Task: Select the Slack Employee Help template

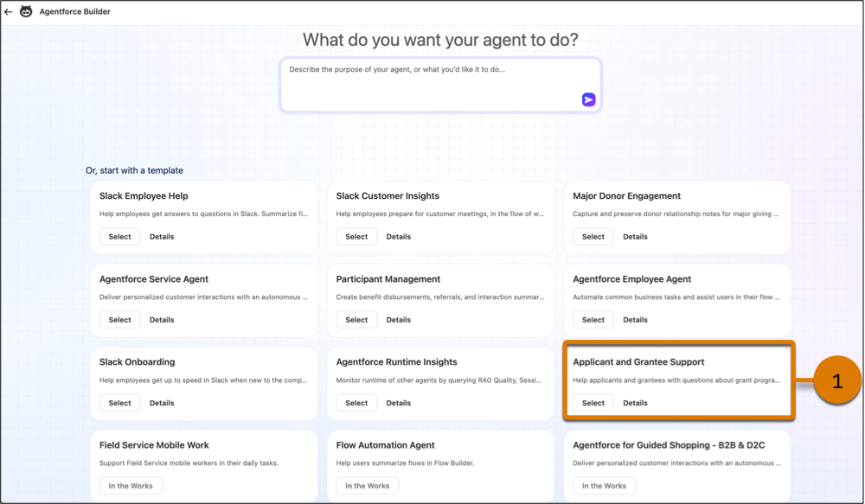Action: pyautogui.click(x=119, y=237)
